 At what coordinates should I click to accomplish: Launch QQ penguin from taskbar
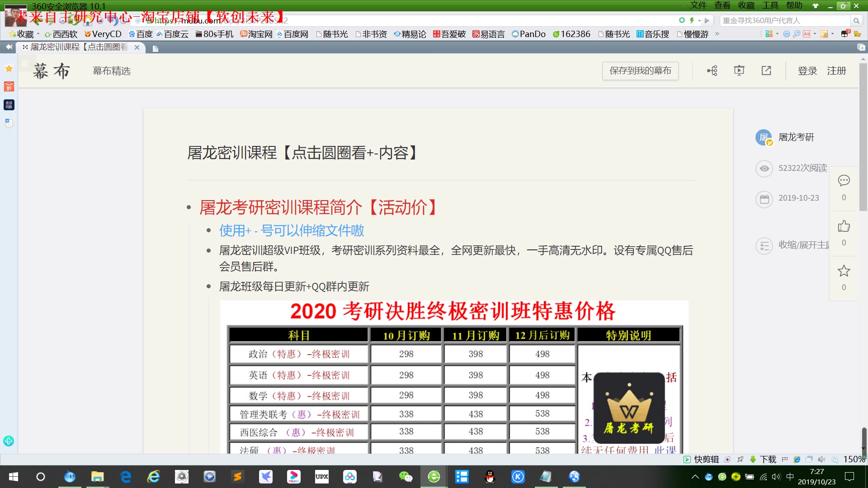tap(490, 477)
